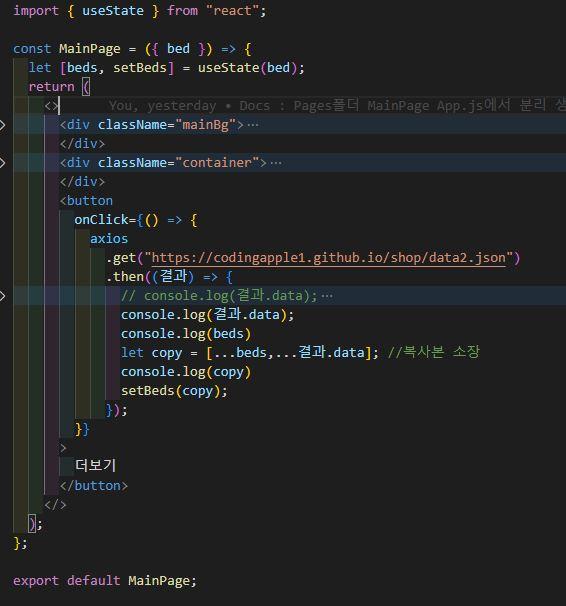
Task: Click the opening fragment <> tag
Action: 51,106
